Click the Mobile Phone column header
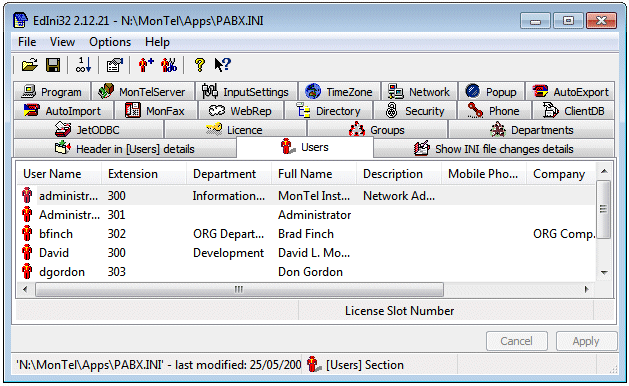Viewport: 629px width, 386px height. 484,174
